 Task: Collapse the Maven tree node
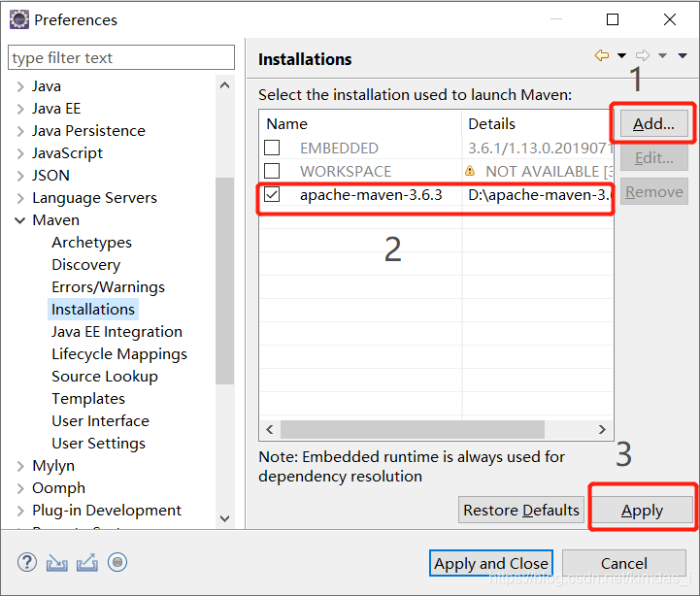click(x=20, y=220)
